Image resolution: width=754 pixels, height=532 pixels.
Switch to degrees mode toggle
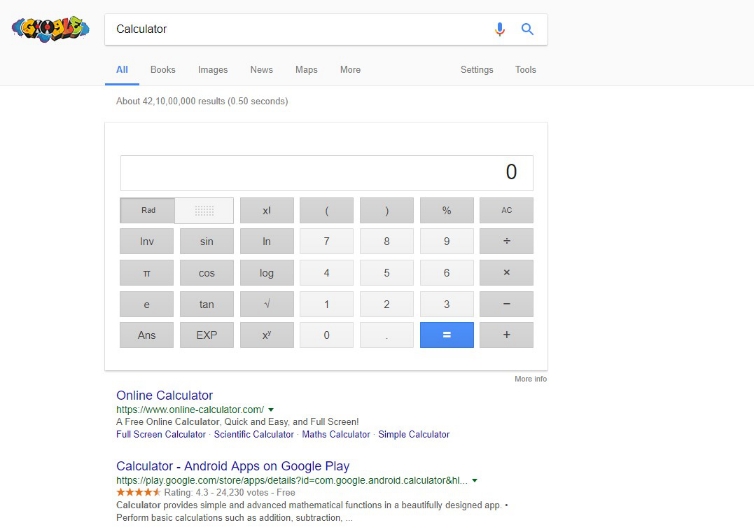pos(205,210)
